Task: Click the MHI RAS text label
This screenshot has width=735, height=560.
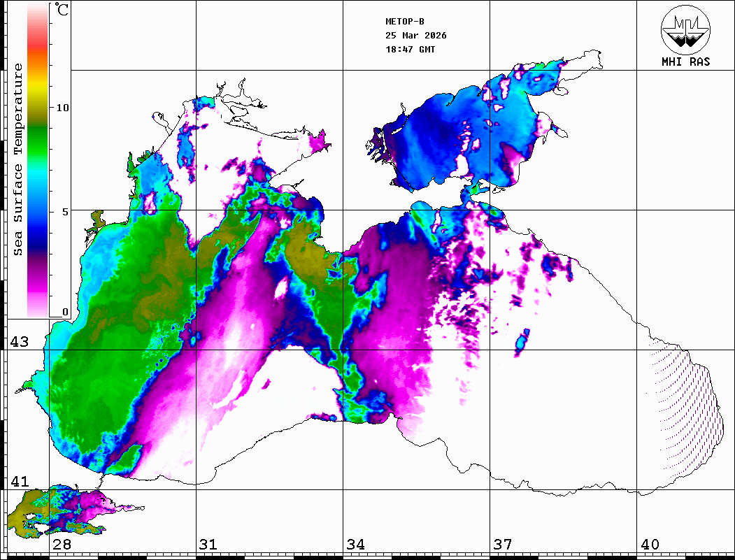Action: click(685, 62)
